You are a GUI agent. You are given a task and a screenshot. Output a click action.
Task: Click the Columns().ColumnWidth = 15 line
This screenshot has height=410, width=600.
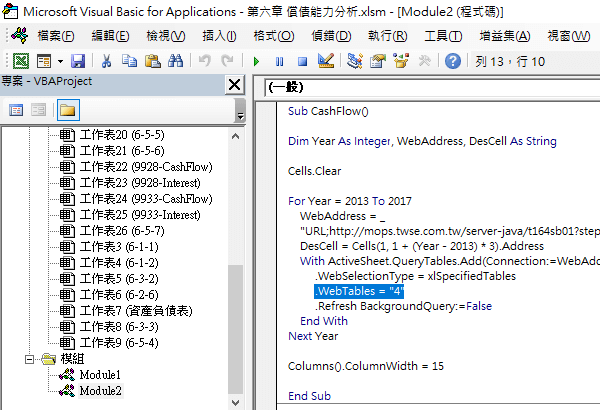tap(366, 366)
